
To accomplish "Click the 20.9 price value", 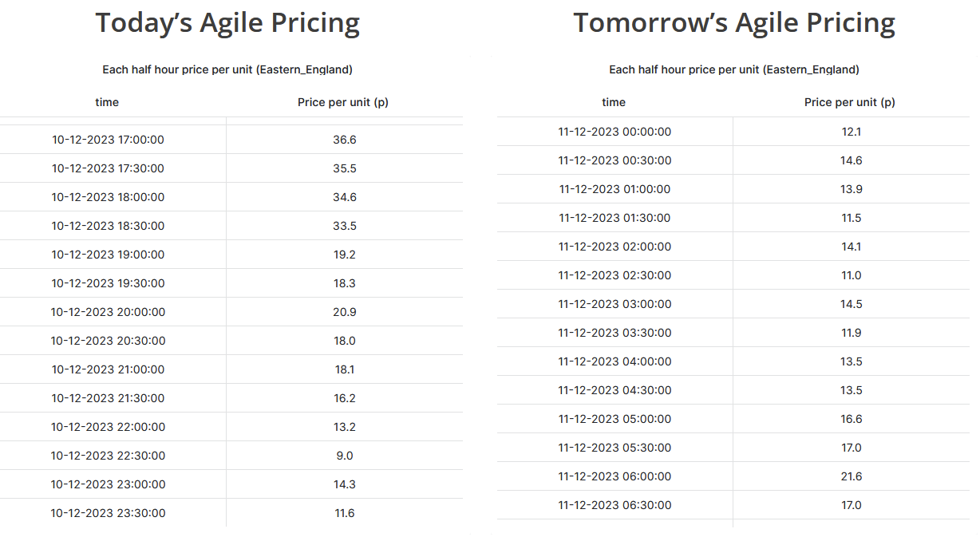I will coord(345,312).
